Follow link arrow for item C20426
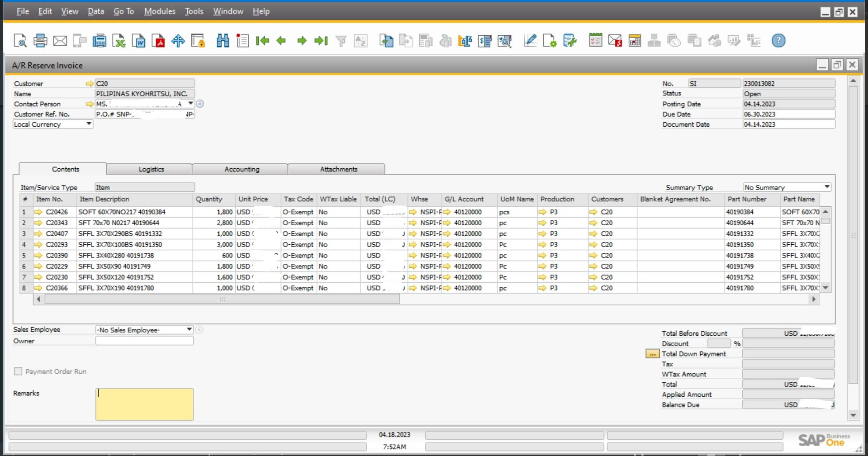 click(38, 212)
